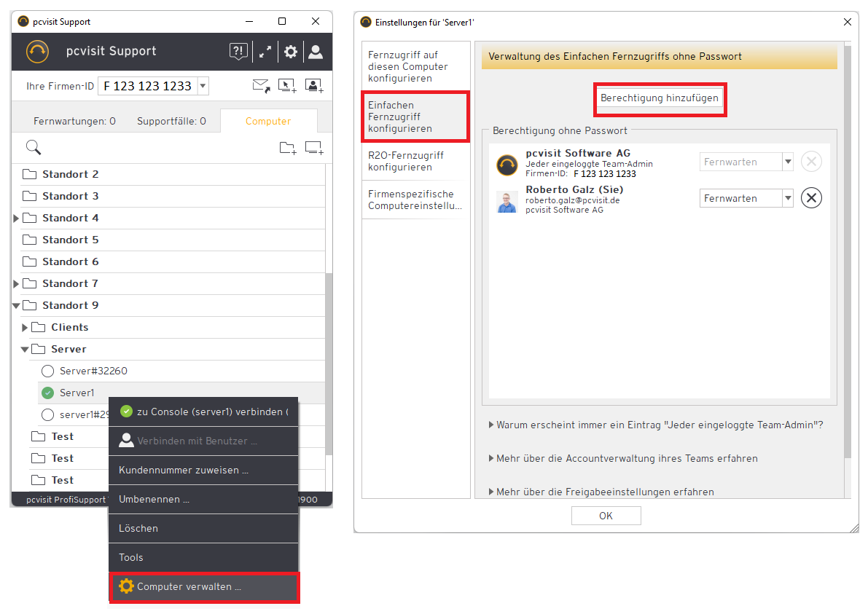Choose 'Umbenennen ...' in the context menu
Viewport: 868px width, 614px height.
pos(154,500)
